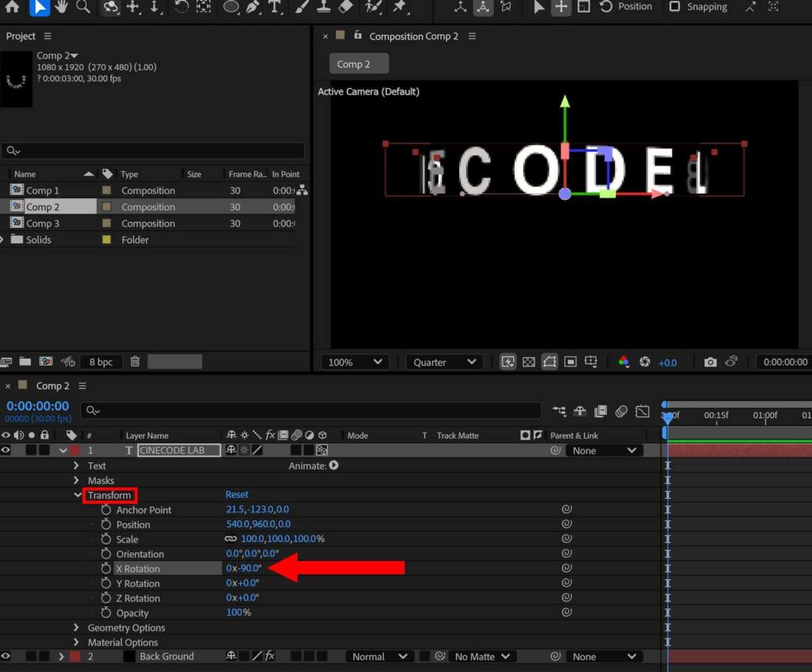This screenshot has width=812, height=672.
Task: Select the Pen tool
Action: tap(253, 6)
